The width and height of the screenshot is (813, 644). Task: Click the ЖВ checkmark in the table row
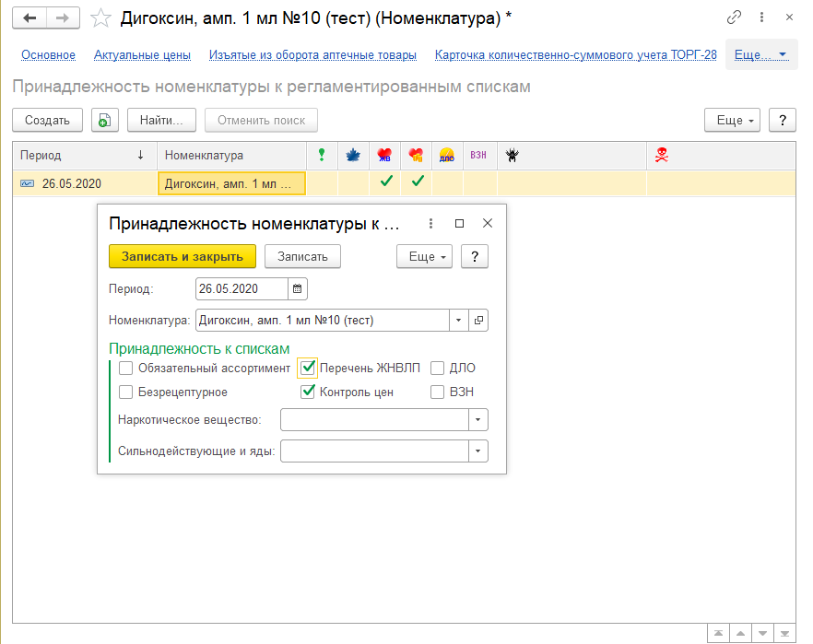(385, 181)
